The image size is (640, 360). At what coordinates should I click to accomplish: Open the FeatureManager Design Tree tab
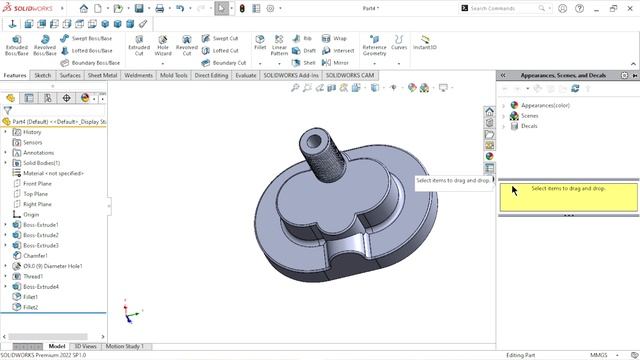point(10,98)
